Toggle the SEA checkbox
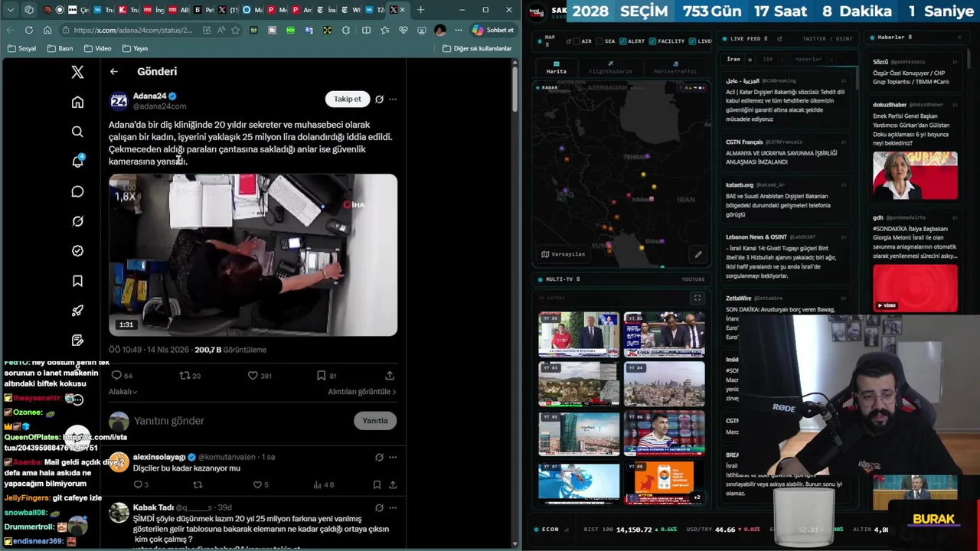980x551 pixels. [601, 41]
